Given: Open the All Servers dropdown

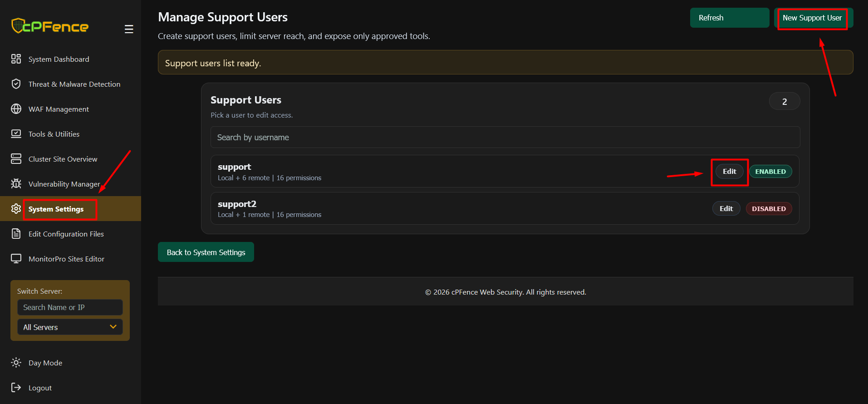Looking at the screenshot, I should 70,327.
